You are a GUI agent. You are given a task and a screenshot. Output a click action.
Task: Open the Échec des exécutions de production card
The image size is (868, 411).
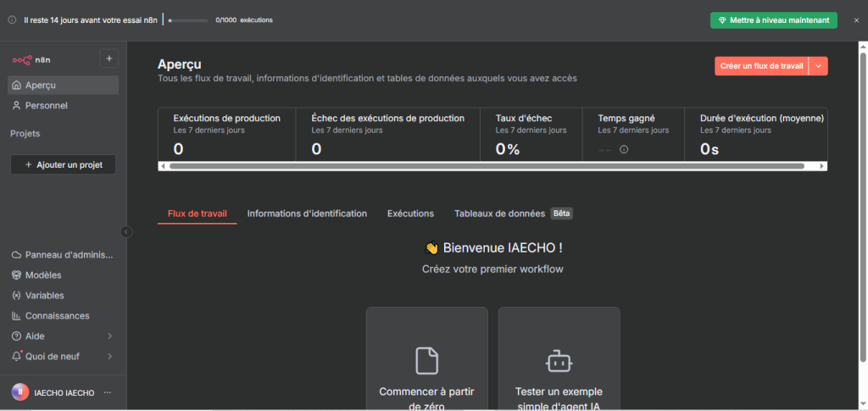[388, 135]
